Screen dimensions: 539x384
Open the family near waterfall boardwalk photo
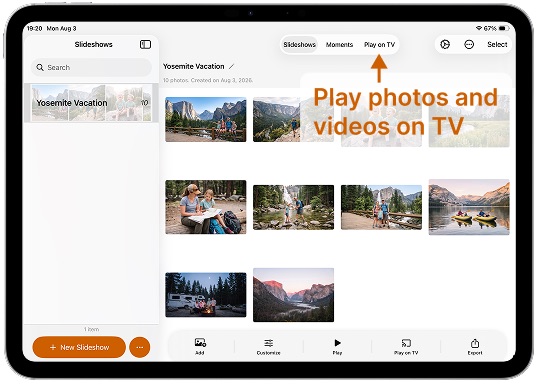(381, 207)
